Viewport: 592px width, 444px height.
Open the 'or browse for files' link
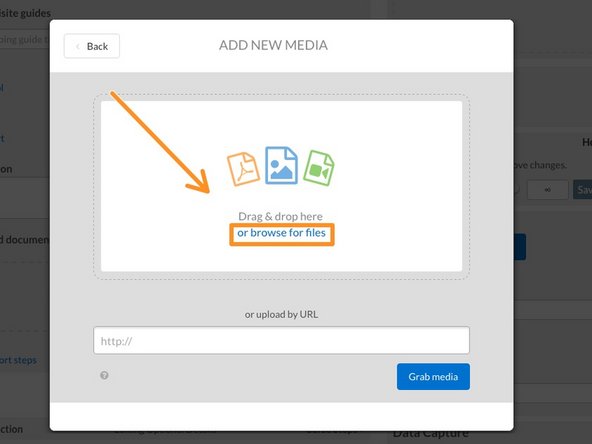[x=281, y=233]
